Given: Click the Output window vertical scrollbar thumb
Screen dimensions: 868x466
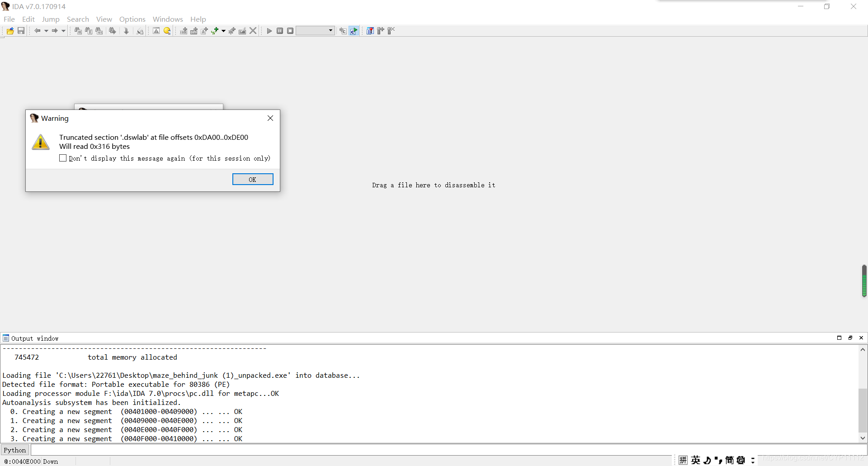Looking at the screenshot, I should pyautogui.click(x=863, y=411).
